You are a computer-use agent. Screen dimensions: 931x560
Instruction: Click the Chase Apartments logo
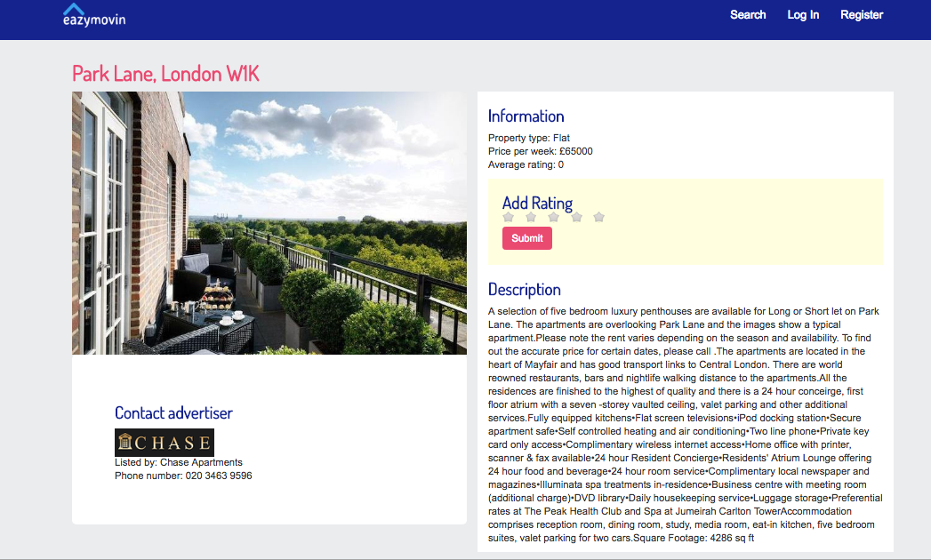pos(165,443)
